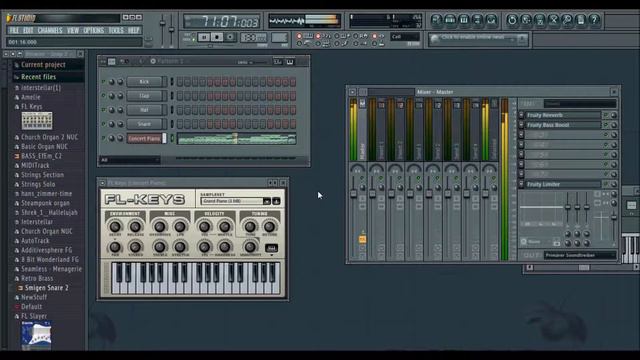Select the Clap channel button

(144, 96)
